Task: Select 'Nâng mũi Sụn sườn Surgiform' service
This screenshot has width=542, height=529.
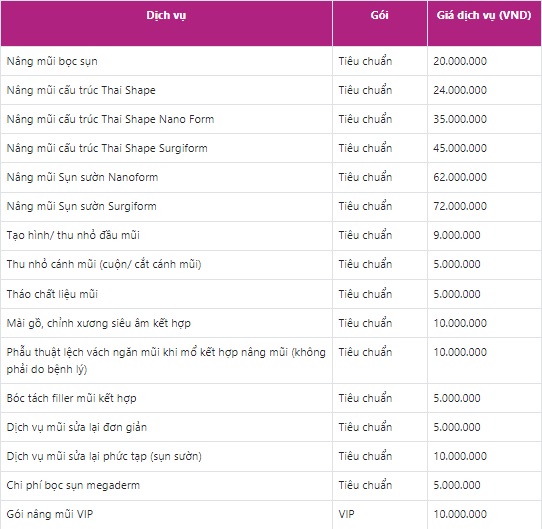Action: click(82, 206)
